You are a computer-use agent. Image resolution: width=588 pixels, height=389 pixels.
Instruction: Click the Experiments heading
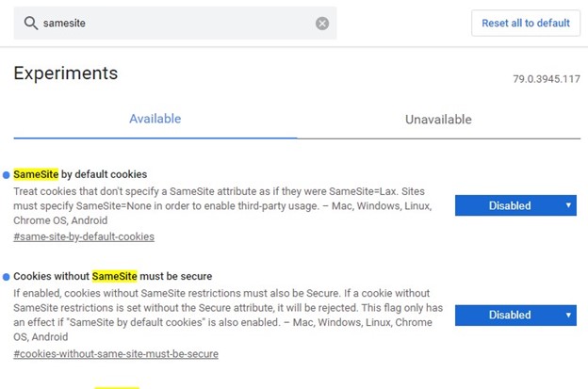[66, 73]
